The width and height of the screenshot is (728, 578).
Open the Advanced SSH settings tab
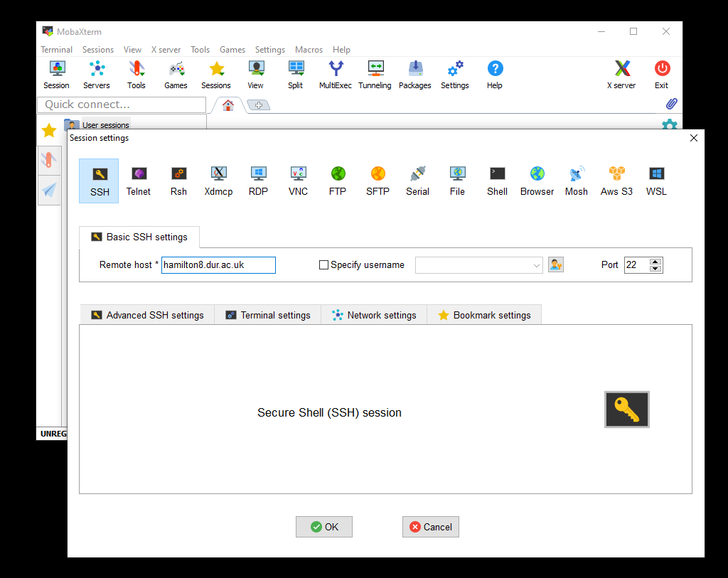coord(147,315)
